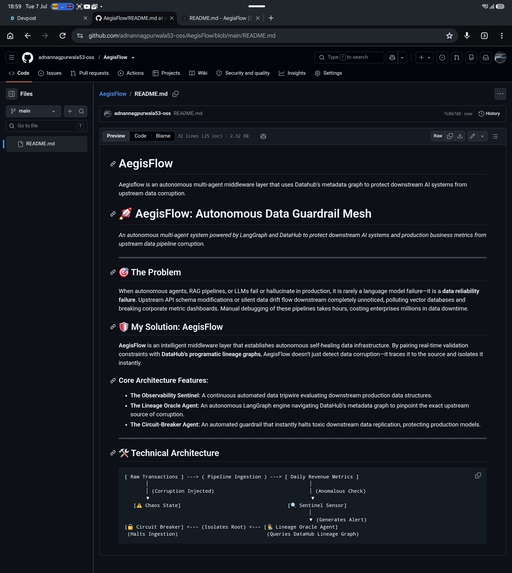Add a new file with plus button
This screenshot has width=512, height=573.
[70, 111]
